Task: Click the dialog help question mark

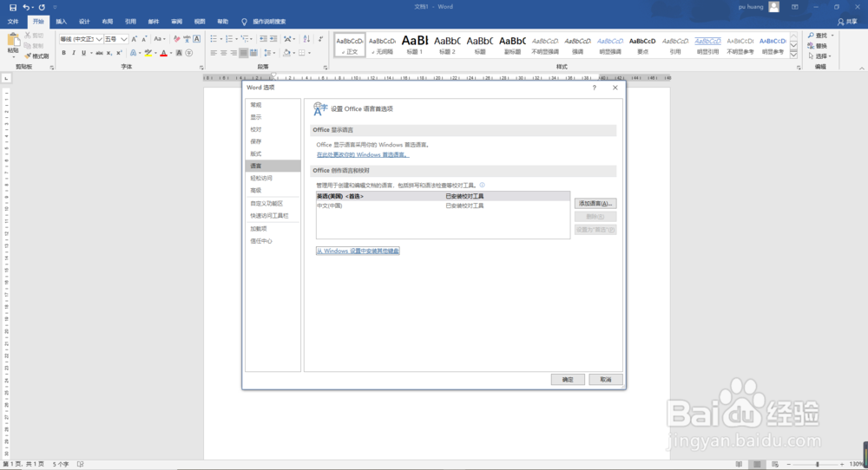Action: (x=595, y=88)
